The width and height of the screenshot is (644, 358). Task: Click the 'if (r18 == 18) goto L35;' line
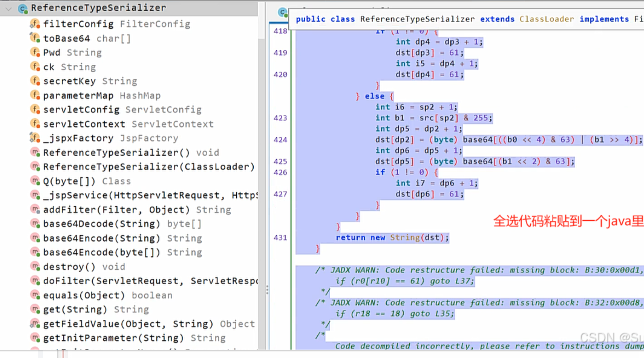(x=395, y=314)
